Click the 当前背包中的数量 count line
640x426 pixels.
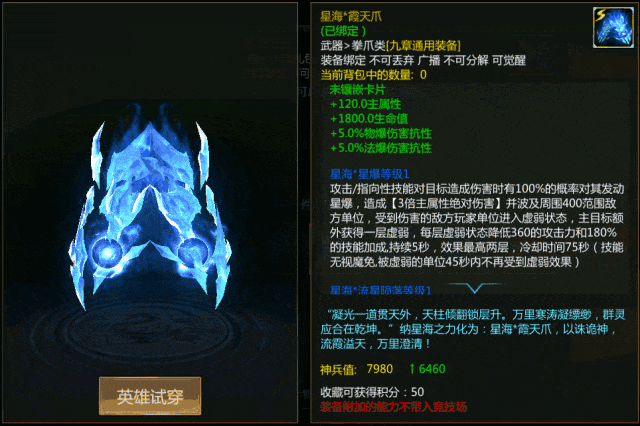pyautogui.click(x=373, y=75)
